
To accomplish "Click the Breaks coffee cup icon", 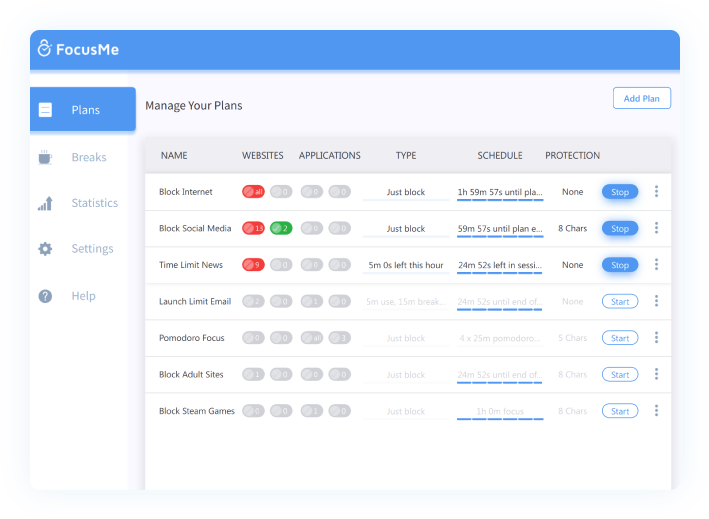I will click(45, 157).
